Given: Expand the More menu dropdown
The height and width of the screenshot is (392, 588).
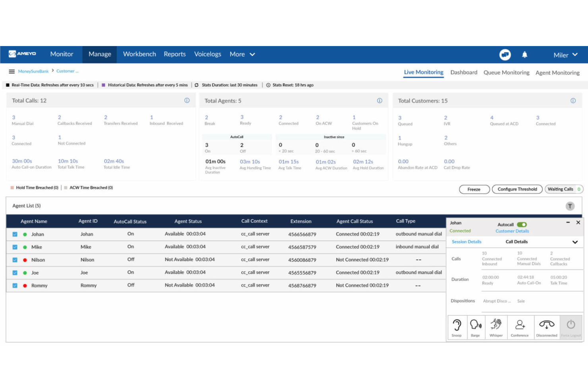Looking at the screenshot, I should click(242, 54).
